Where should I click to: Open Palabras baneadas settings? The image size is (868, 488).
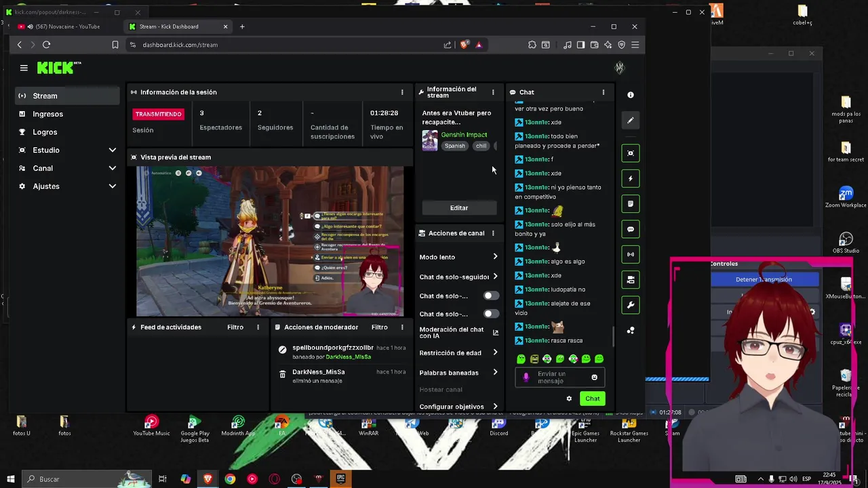point(459,372)
